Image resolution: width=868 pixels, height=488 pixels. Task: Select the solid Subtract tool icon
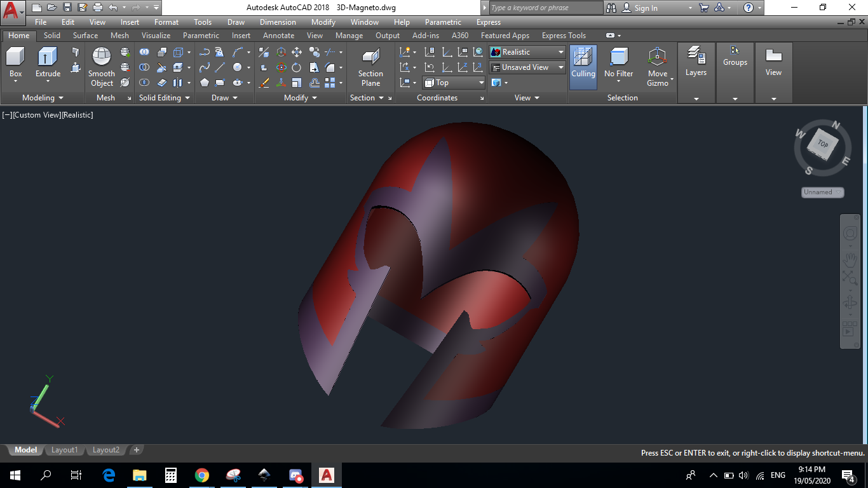pyautogui.click(x=144, y=67)
